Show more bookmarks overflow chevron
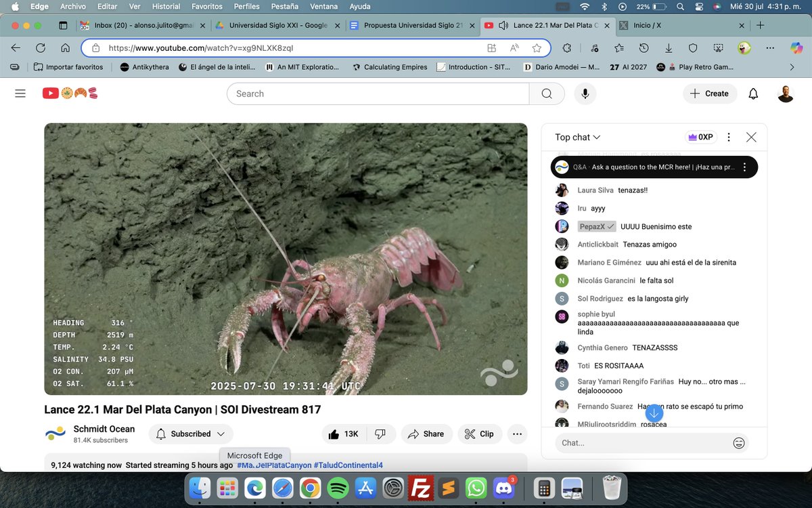The width and height of the screenshot is (812, 508). 792,67
